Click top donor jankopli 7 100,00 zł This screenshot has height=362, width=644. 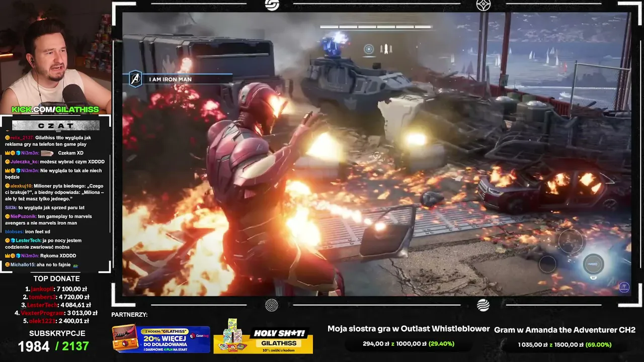click(x=56, y=289)
